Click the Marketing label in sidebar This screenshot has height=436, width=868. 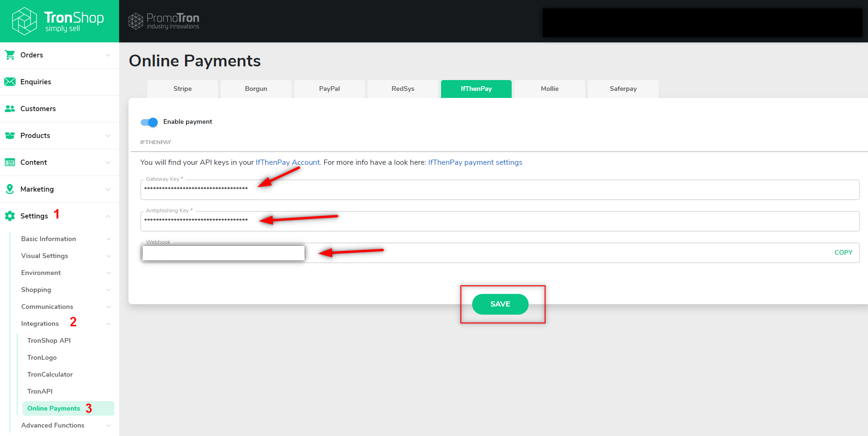pos(37,189)
